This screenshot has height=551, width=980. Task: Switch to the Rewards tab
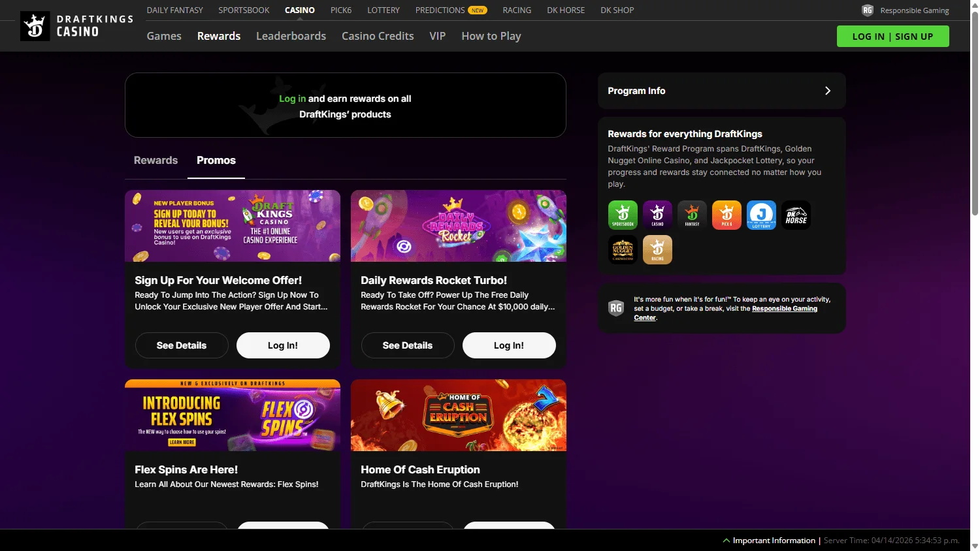click(155, 160)
